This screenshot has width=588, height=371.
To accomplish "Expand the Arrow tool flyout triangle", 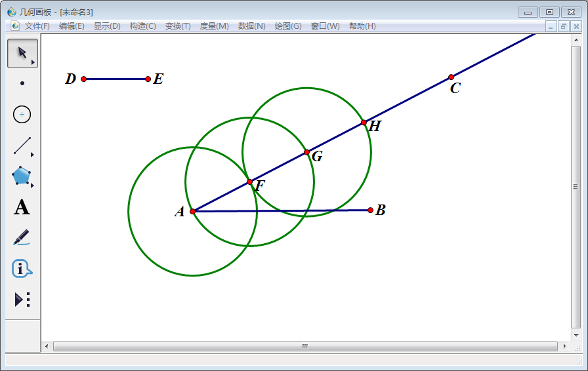I will (33, 62).
